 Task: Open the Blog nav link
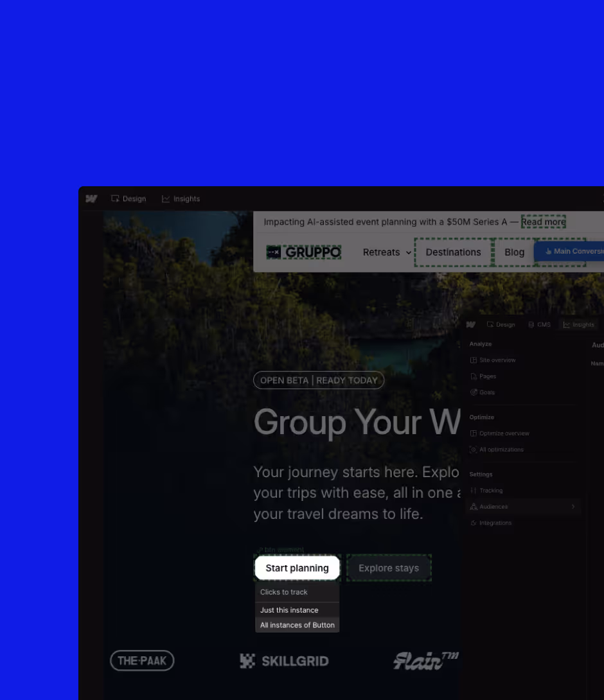514,252
